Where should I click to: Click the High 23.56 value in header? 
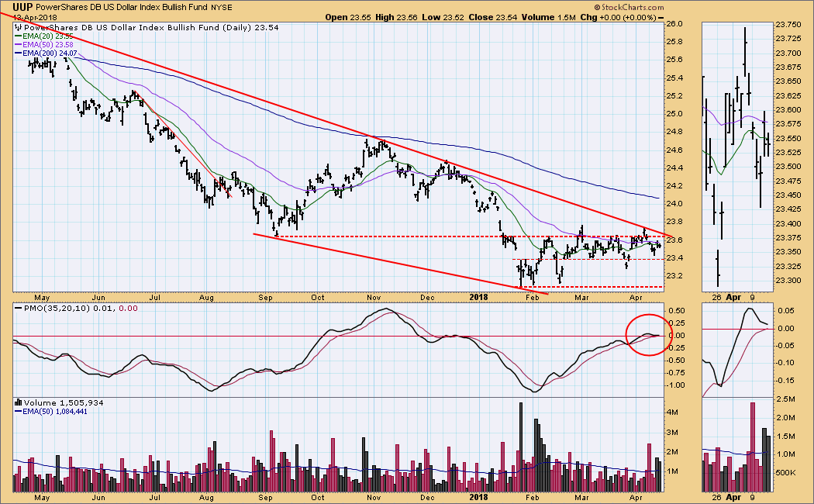[395, 17]
